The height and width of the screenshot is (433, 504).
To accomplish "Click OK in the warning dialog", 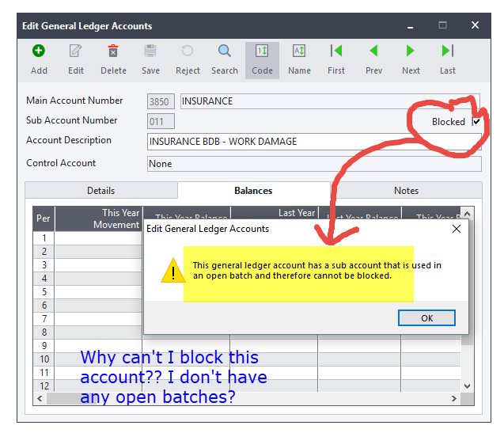I will (426, 318).
